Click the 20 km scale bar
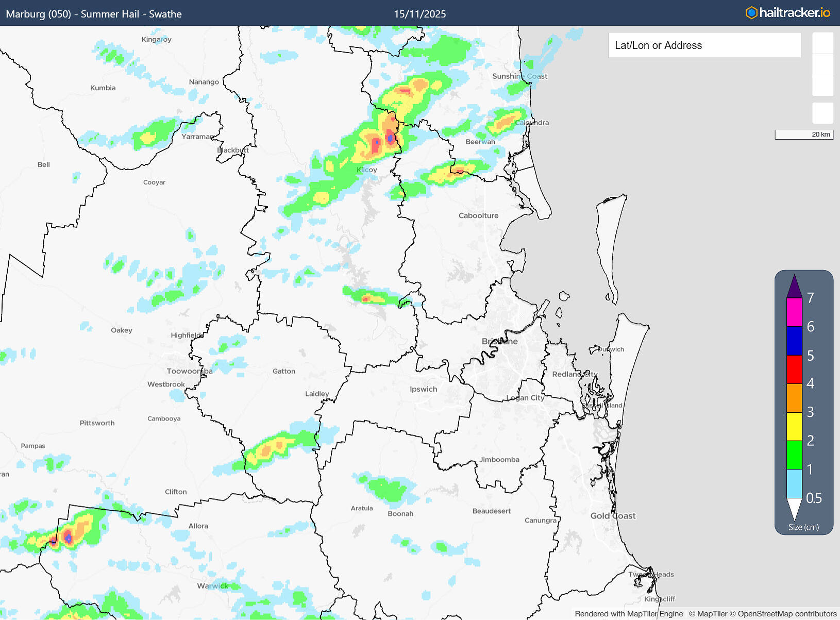Screen dimensions: 840x620 803,135
